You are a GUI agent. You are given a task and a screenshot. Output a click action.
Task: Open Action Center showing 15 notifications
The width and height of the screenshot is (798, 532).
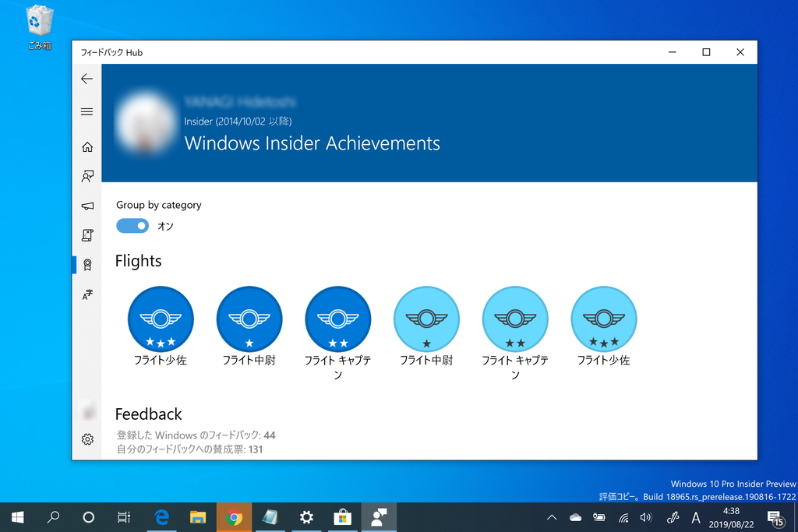coord(775,517)
